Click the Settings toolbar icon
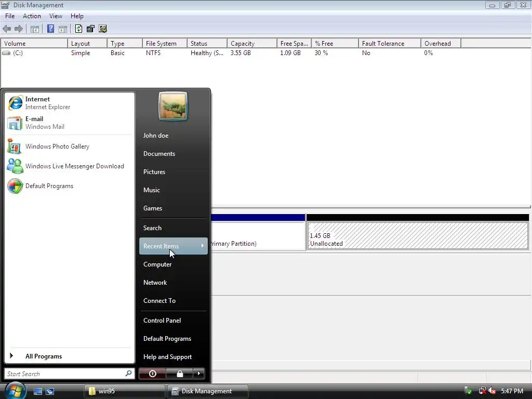Image resolution: width=532 pixels, height=399 pixels. tap(103, 29)
